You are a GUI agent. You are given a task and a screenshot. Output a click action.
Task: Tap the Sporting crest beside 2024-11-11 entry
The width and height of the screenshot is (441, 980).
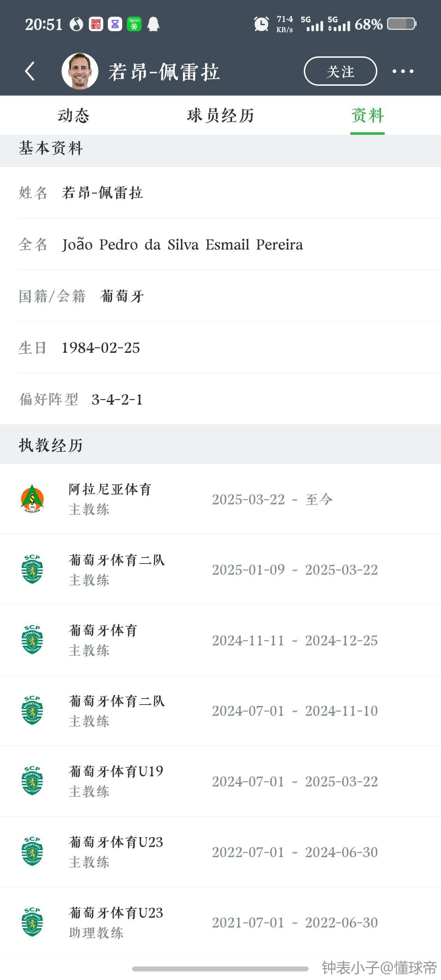tap(32, 639)
